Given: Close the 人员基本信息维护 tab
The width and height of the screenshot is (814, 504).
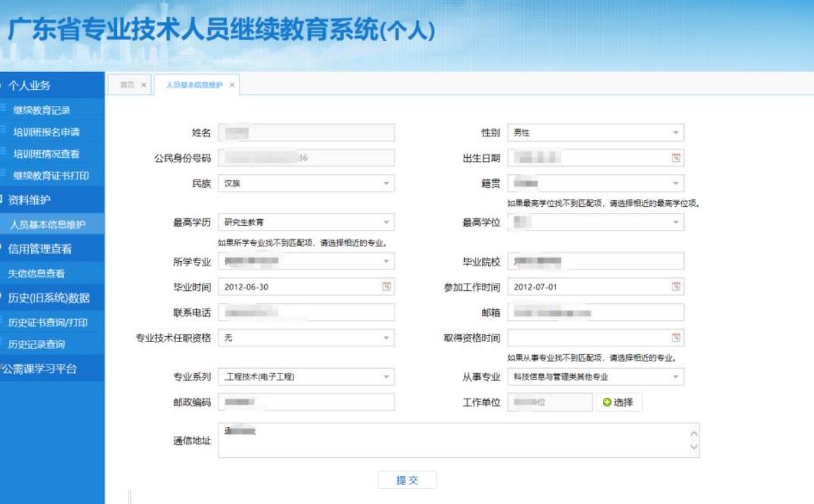Looking at the screenshot, I should [232, 85].
